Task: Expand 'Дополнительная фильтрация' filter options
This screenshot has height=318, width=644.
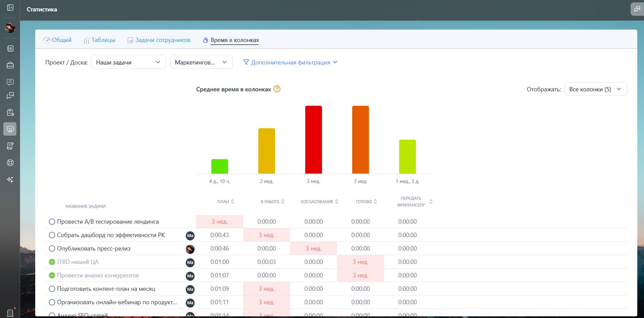Action: [290, 62]
